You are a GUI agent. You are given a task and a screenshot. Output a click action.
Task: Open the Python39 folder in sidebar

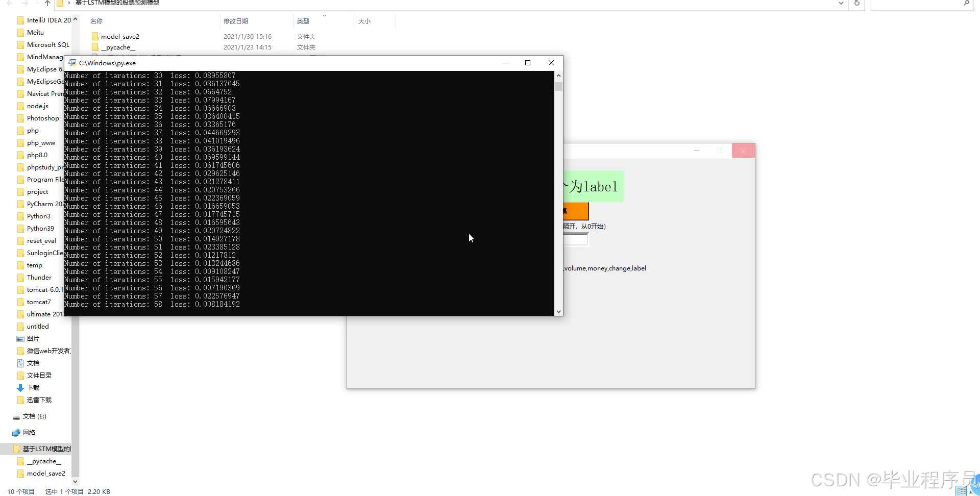click(36, 229)
